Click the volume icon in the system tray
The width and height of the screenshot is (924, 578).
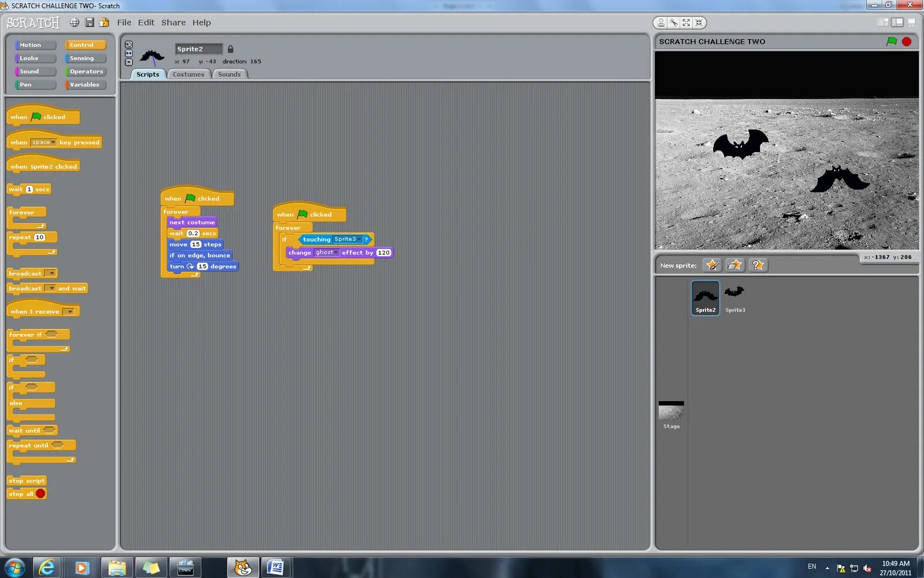click(x=867, y=568)
